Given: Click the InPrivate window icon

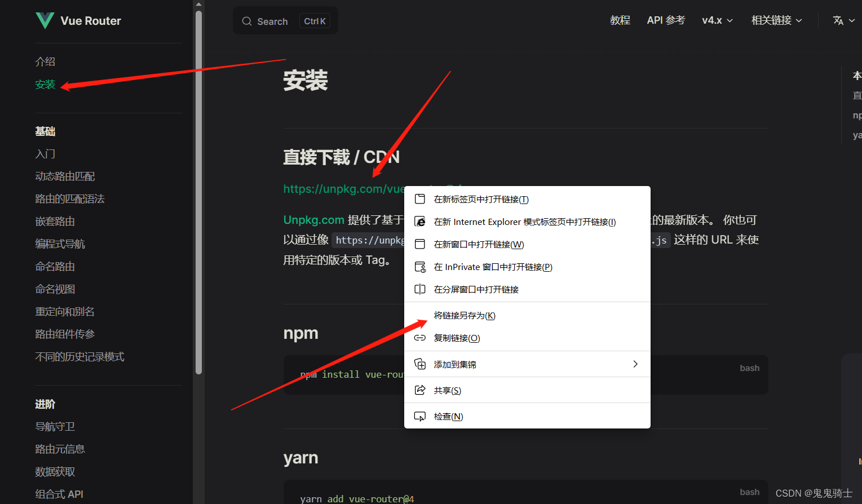Looking at the screenshot, I should coord(420,267).
